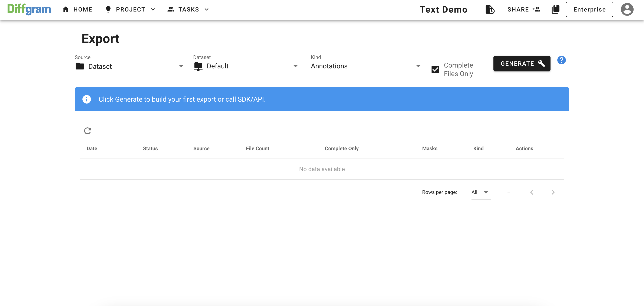
Task: Click the Generate button
Action: [522, 64]
